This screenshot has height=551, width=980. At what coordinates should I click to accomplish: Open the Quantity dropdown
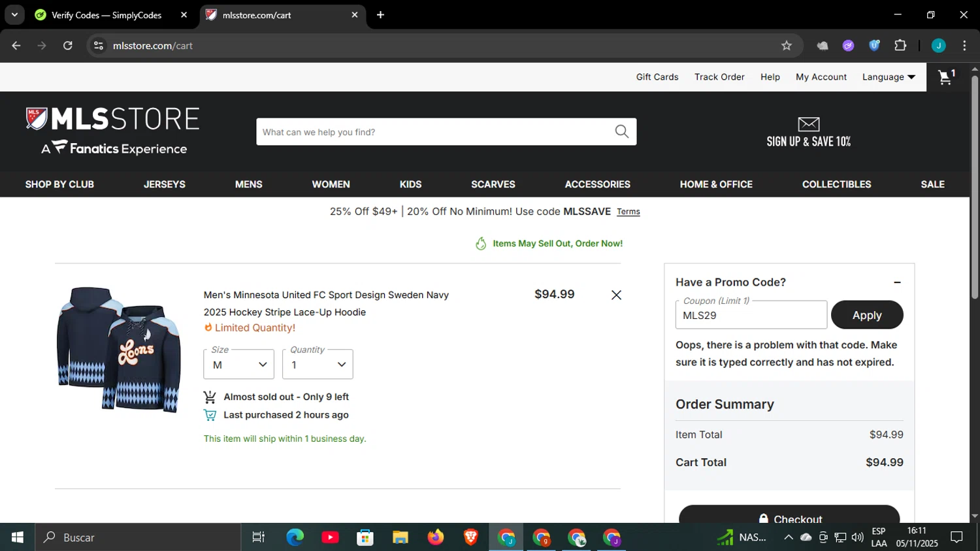click(318, 364)
